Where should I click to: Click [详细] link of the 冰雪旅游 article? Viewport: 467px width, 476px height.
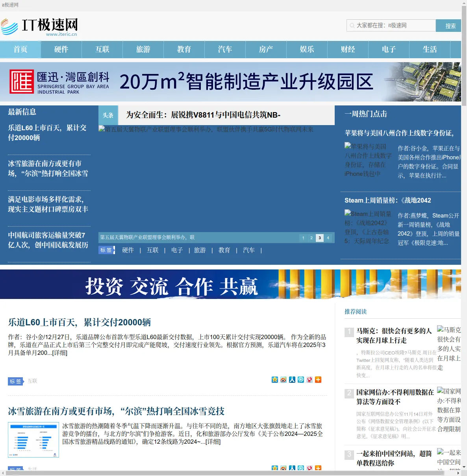[x=213, y=442]
